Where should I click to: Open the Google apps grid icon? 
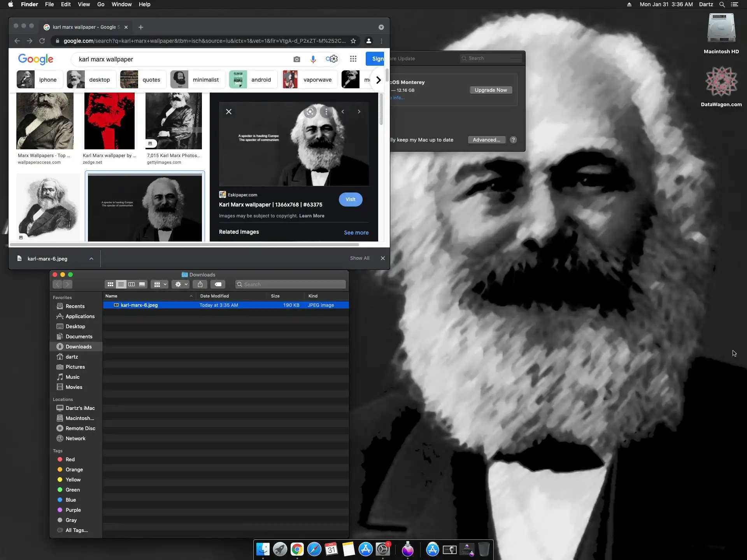pos(353,59)
